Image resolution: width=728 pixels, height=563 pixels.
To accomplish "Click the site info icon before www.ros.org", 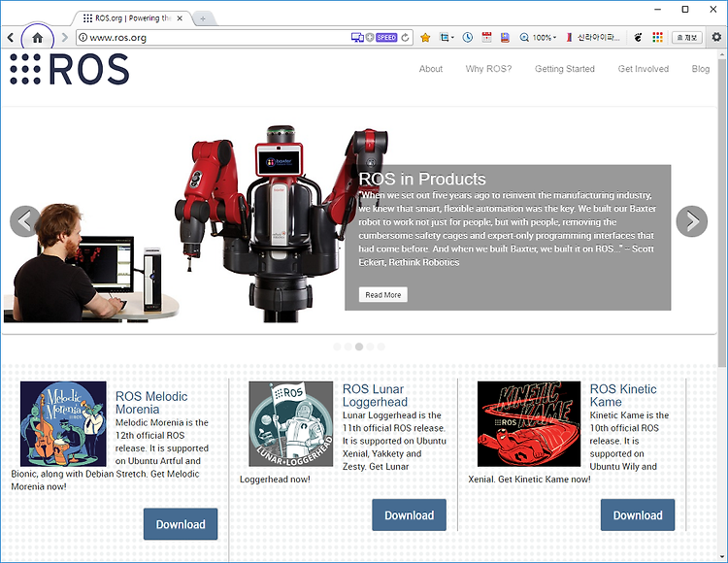I will [83, 38].
